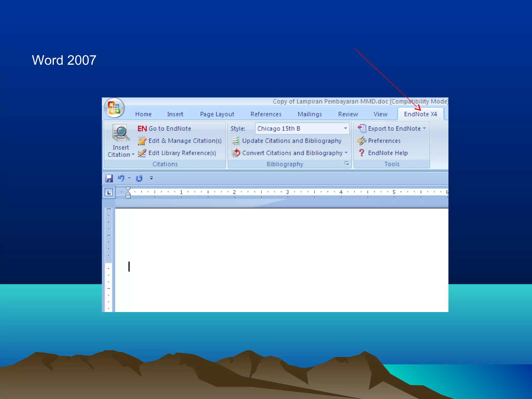
Task: Expand the Export to EndNote dropdown arrow
Action: click(424, 128)
